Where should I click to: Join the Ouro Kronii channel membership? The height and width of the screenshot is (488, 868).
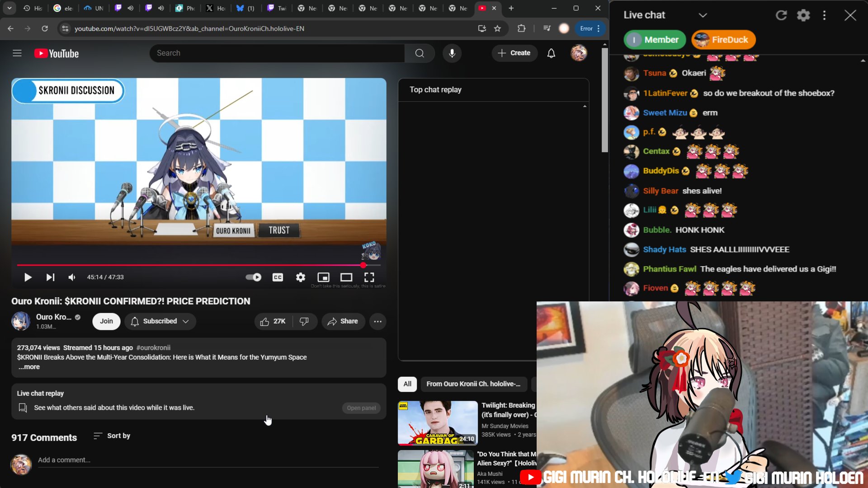click(106, 321)
